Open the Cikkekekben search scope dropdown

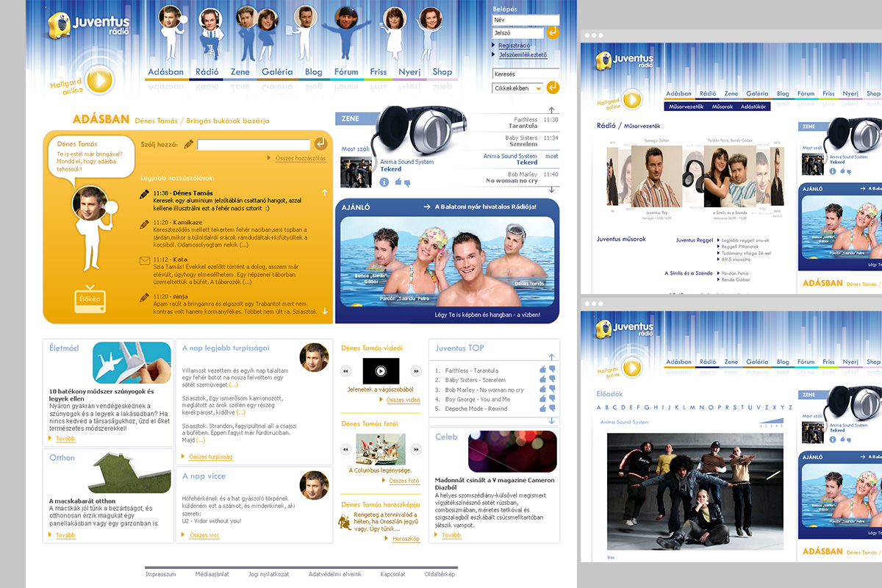[x=539, y=88]
